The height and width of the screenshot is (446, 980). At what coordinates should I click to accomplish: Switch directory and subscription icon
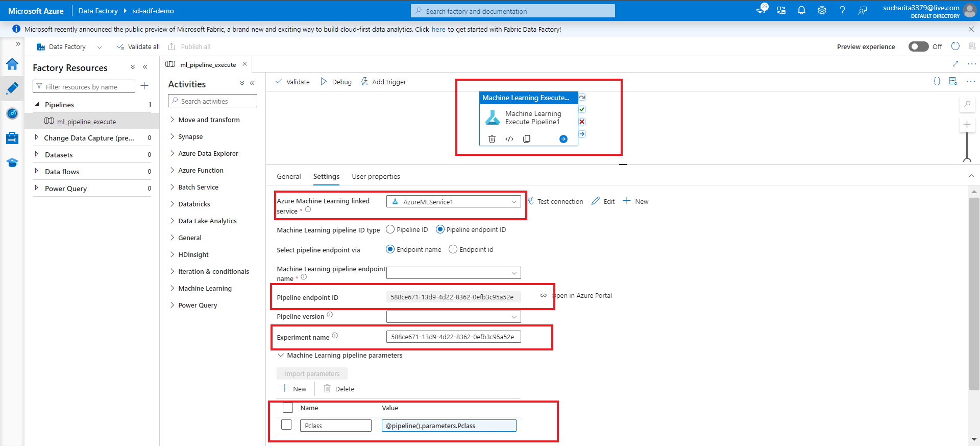pos(781,10)
